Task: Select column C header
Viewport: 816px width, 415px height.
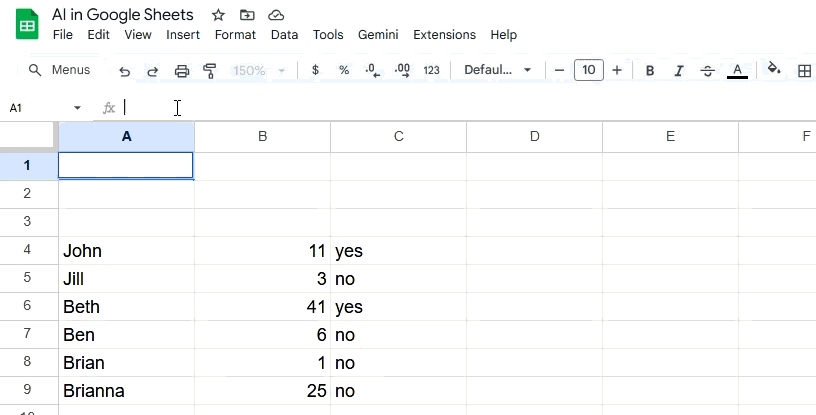Action: tap(399, 136)
